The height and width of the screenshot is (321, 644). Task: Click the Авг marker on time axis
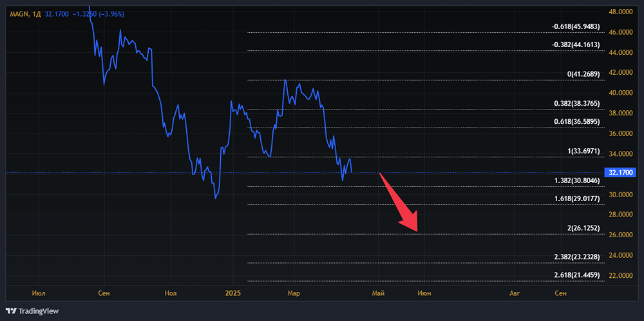coord(515,293)
